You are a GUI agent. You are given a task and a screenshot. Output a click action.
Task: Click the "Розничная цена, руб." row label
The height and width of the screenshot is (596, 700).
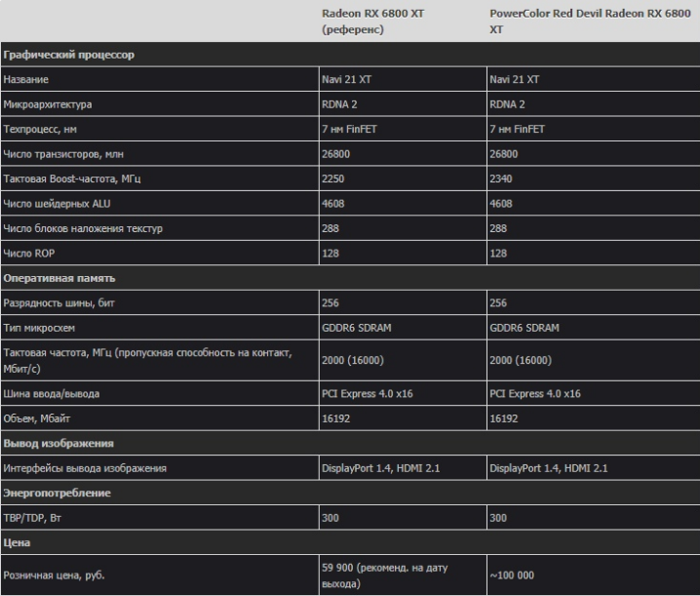click(x=54, y=576)
